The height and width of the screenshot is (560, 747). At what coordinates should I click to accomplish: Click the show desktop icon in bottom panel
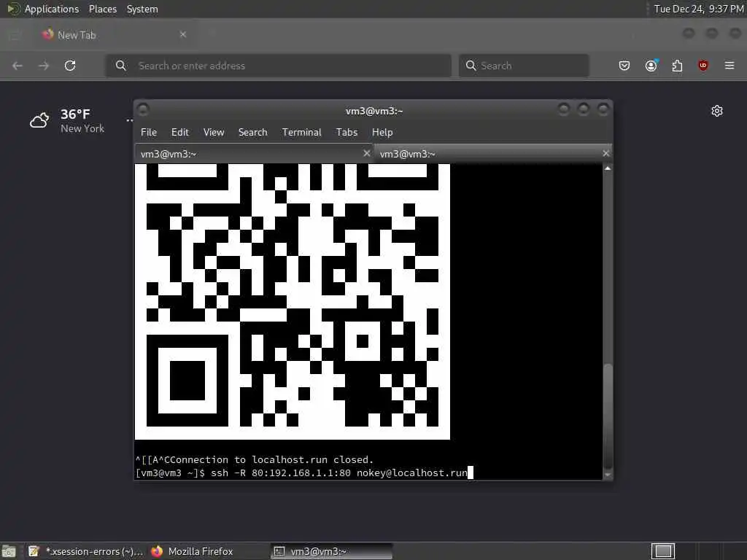(9, 551)
